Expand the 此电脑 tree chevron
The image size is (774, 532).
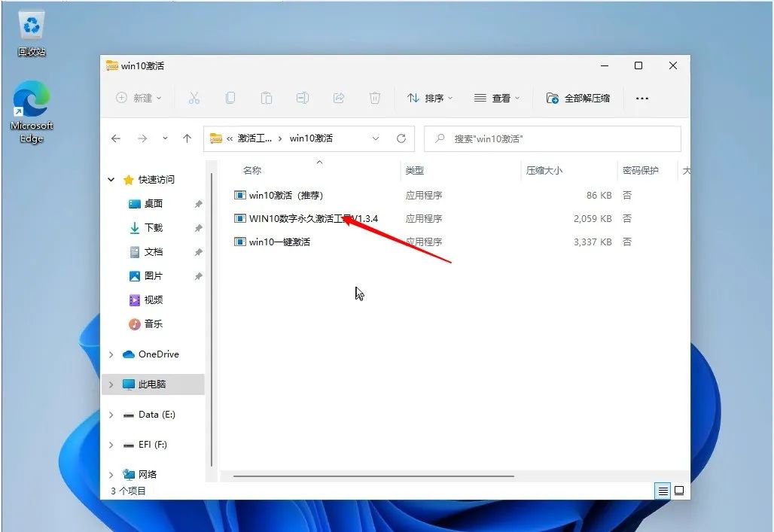pos(111,385)
